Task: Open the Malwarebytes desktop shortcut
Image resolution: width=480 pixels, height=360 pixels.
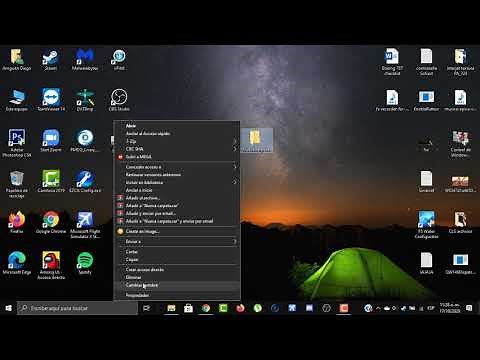Action: coord(85,60)
